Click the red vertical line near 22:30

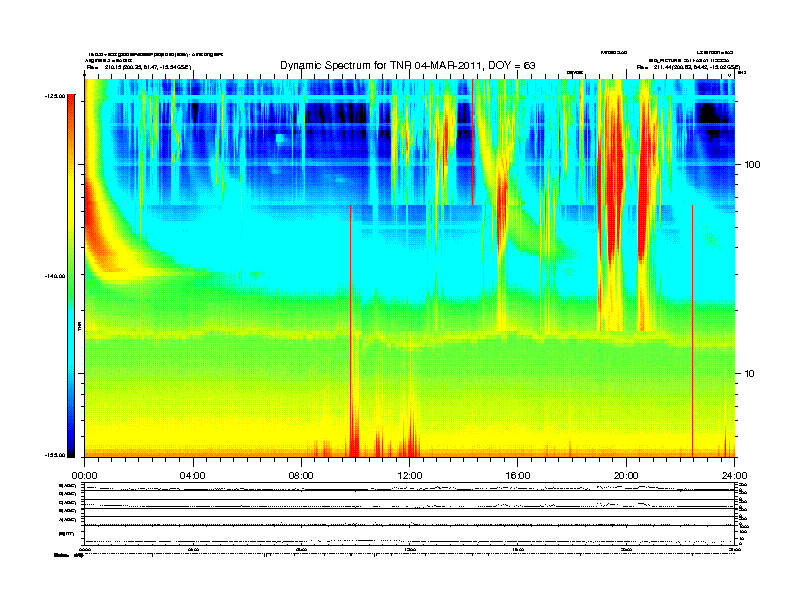[692, 331]
